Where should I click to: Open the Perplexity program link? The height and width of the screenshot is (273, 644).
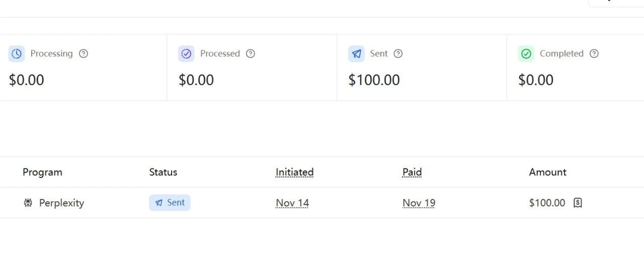click(x=61, y=203)
